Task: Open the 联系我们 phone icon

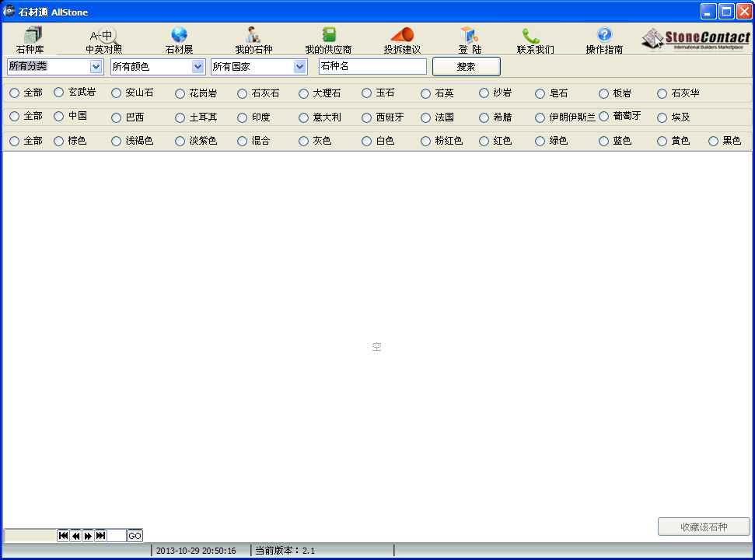Action: tap(532, 35)
